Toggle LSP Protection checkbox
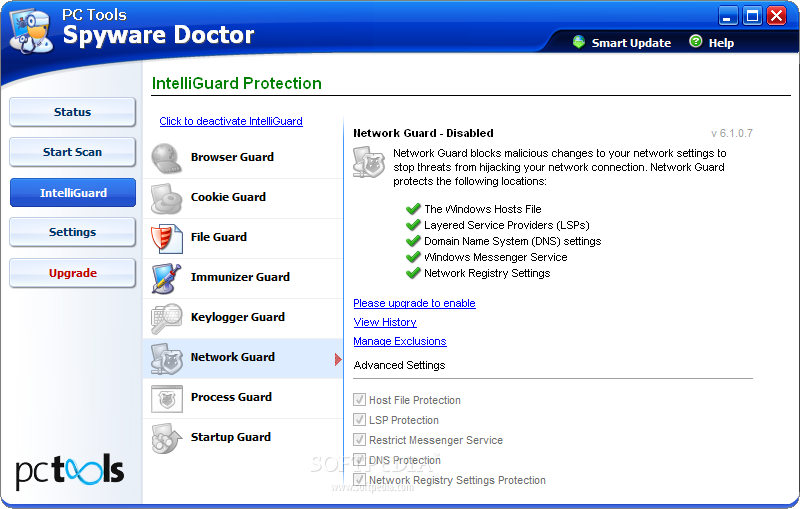 [x=359, y=419]
